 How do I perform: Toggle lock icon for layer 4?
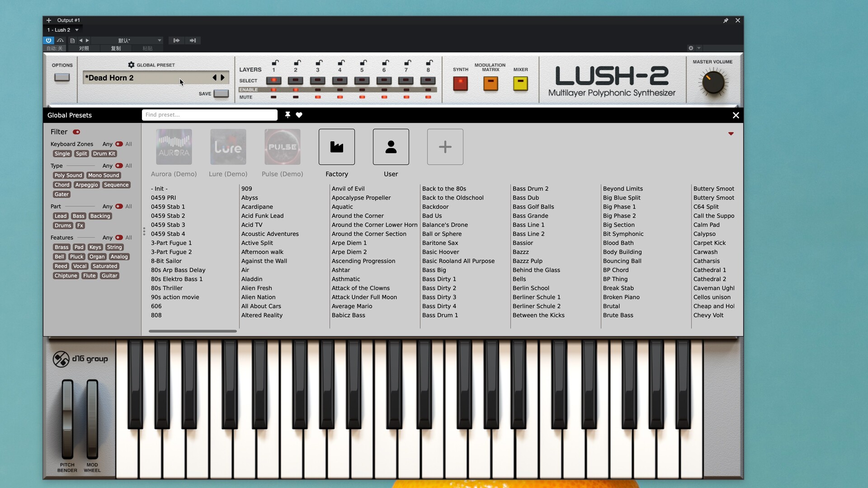click(x=341, y=63)
